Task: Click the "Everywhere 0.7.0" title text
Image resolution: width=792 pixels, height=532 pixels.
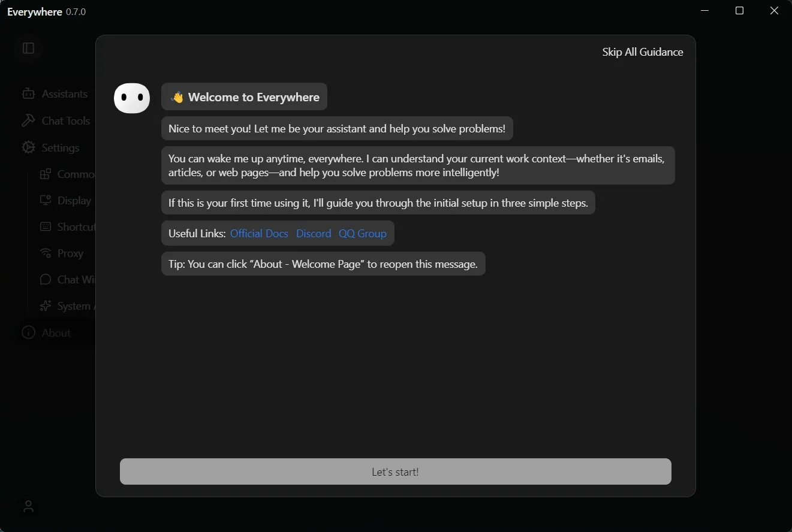Action: coord(47,12)
